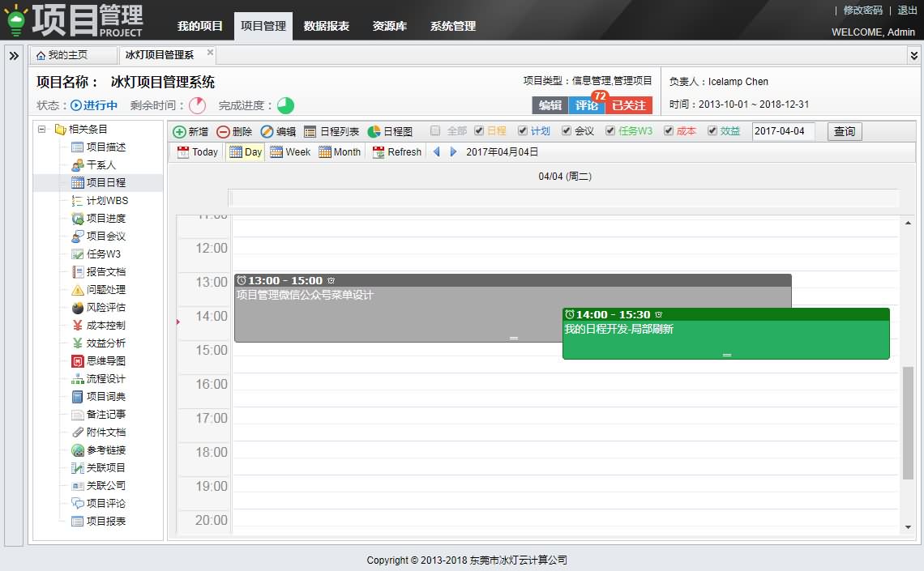
Task: Click 删除 delete toolbar button
Action: point(234,131)
